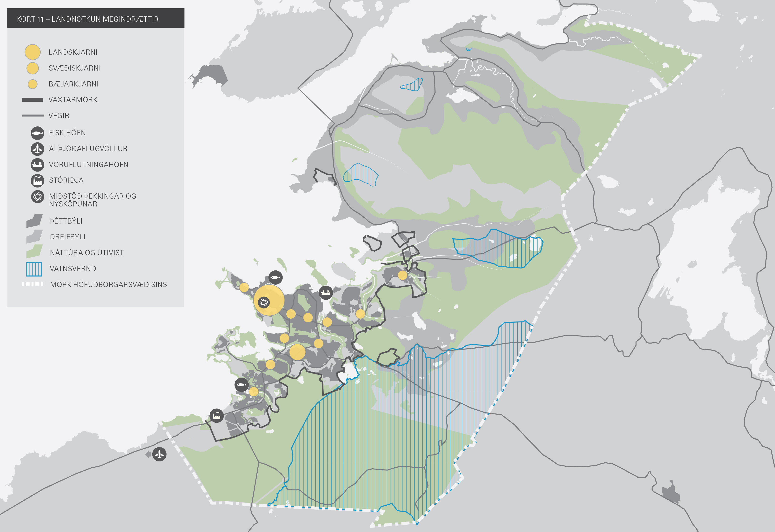Click the atom icon beside MIÐSTÖÐ ÞEKKINGAR legend entry

(37, 197)
